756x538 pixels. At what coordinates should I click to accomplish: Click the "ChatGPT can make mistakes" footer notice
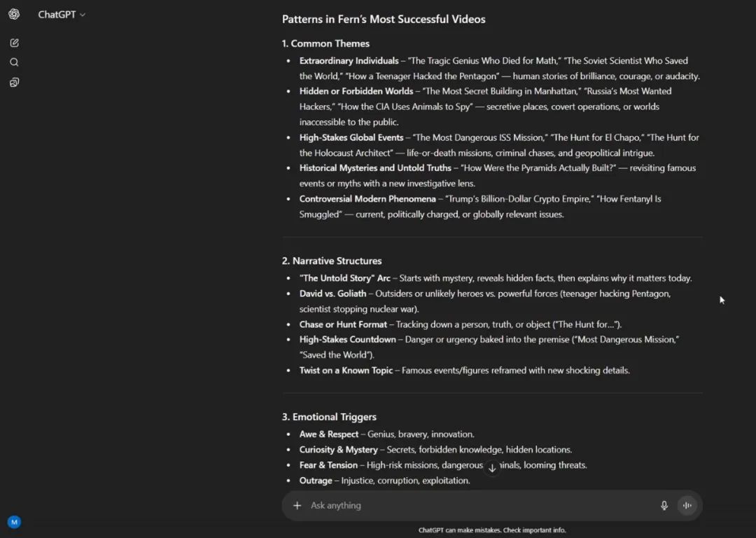coord(492,530)
